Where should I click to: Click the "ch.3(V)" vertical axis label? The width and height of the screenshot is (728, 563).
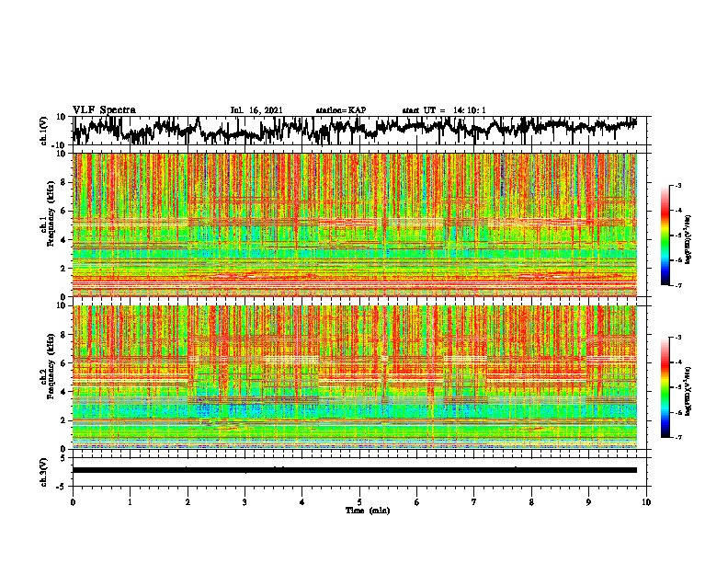(x=44, y=472)
